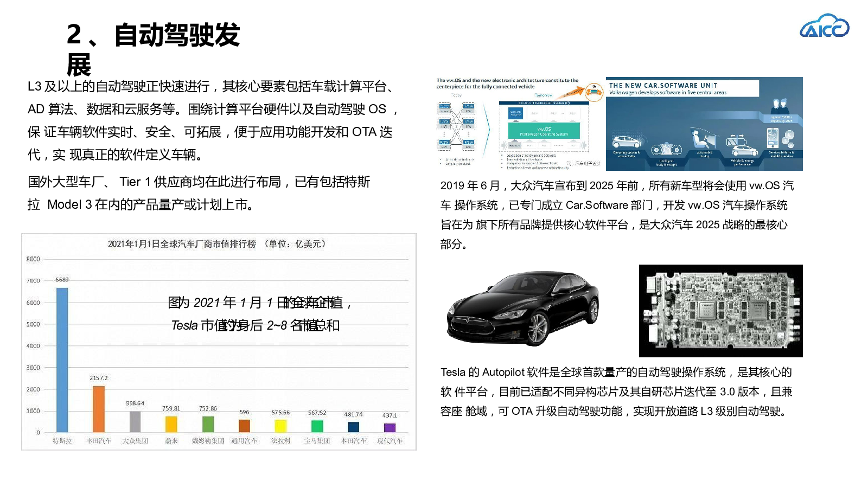868x488 pixels.
Task: Select the data label 575.66
Action: click(x=280, y=413)
